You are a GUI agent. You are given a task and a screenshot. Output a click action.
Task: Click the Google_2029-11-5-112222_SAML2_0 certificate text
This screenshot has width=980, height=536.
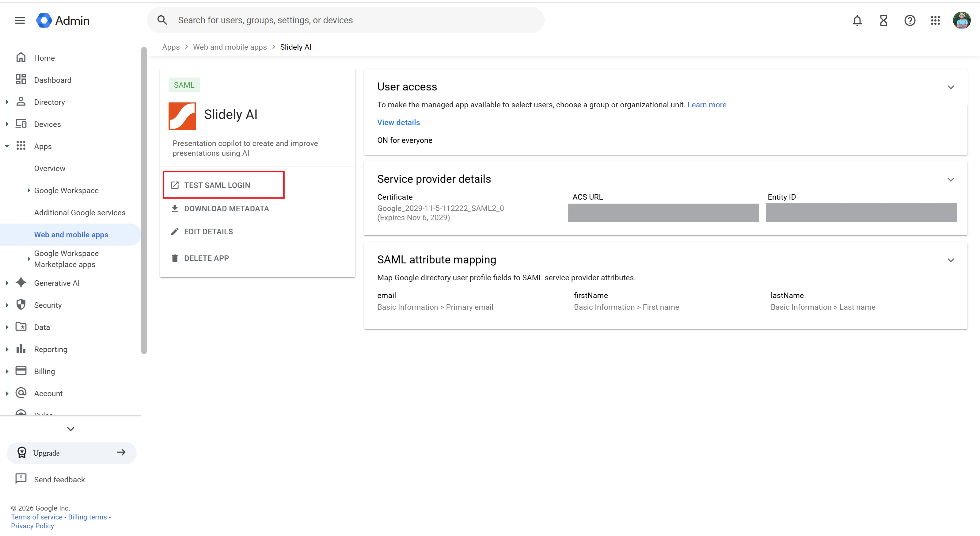click(440, 208)
